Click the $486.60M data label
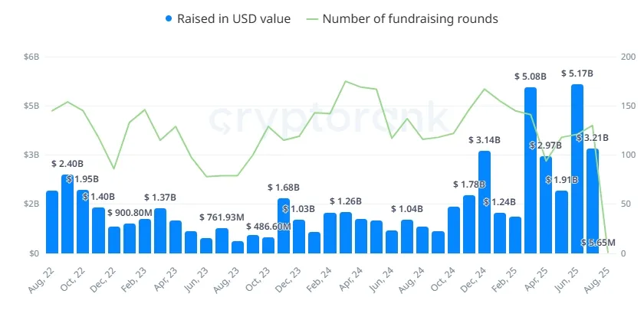 [268, 227]
